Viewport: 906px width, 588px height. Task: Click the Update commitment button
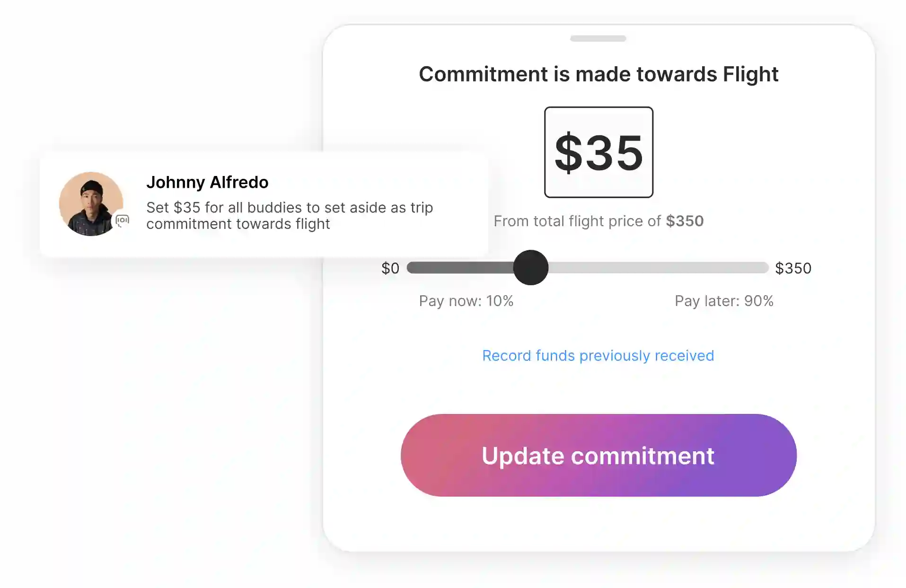pos(598,455)
